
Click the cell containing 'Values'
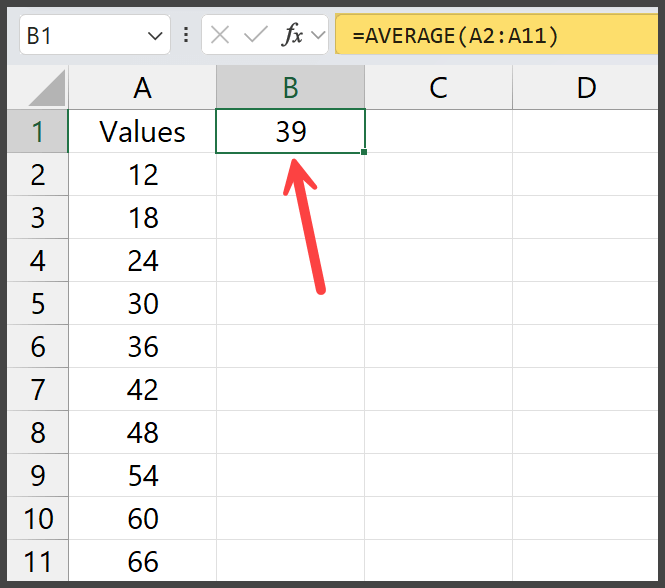click(142, 131)
